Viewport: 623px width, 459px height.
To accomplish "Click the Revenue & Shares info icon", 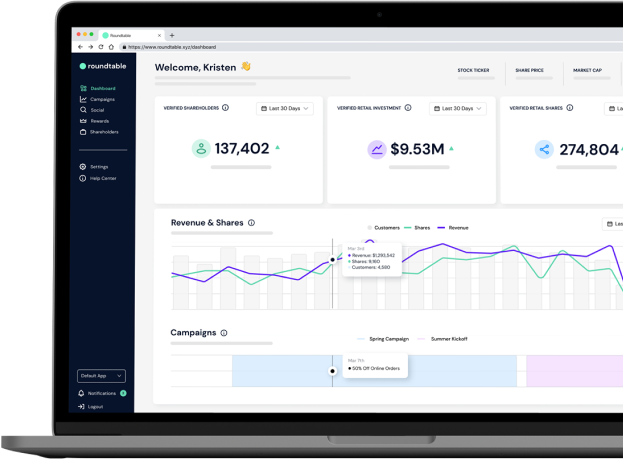I will point(252,223).
